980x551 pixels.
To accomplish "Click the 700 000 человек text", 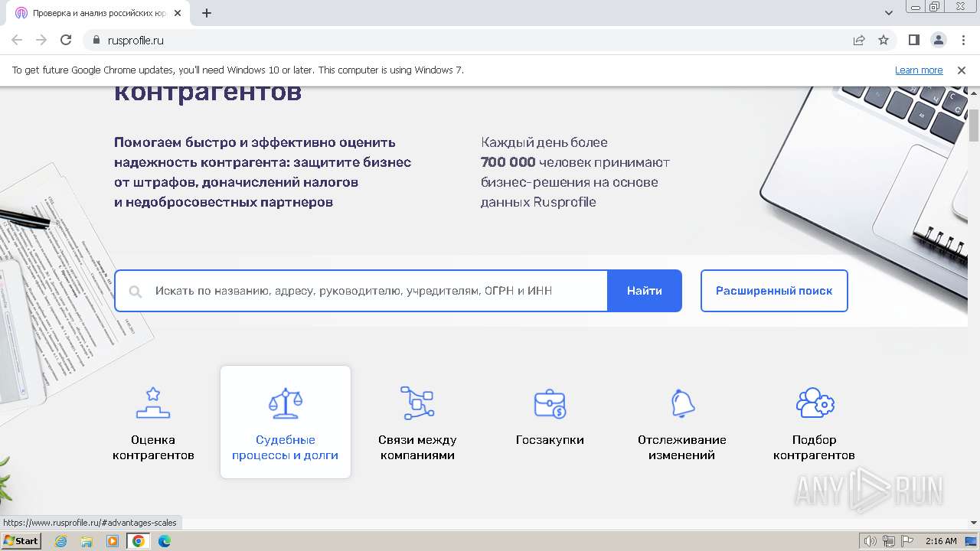I will [537, 162].
